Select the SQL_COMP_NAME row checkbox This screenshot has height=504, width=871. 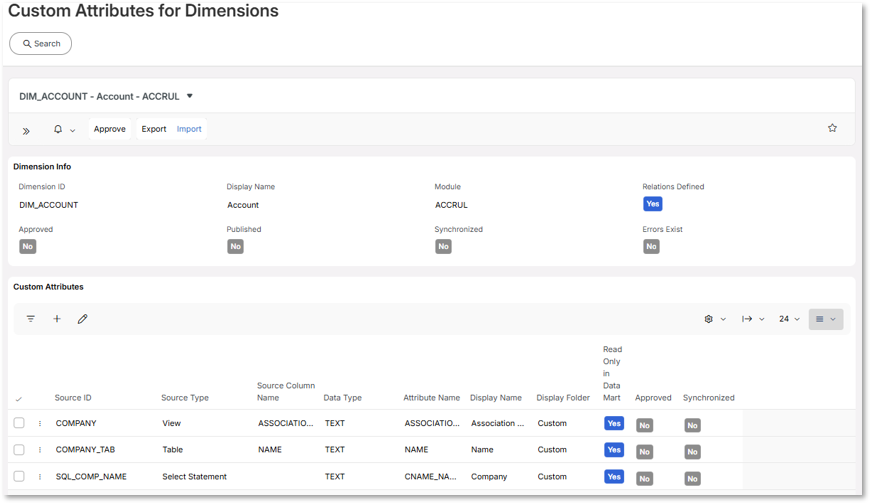click(x=19, y=476)
